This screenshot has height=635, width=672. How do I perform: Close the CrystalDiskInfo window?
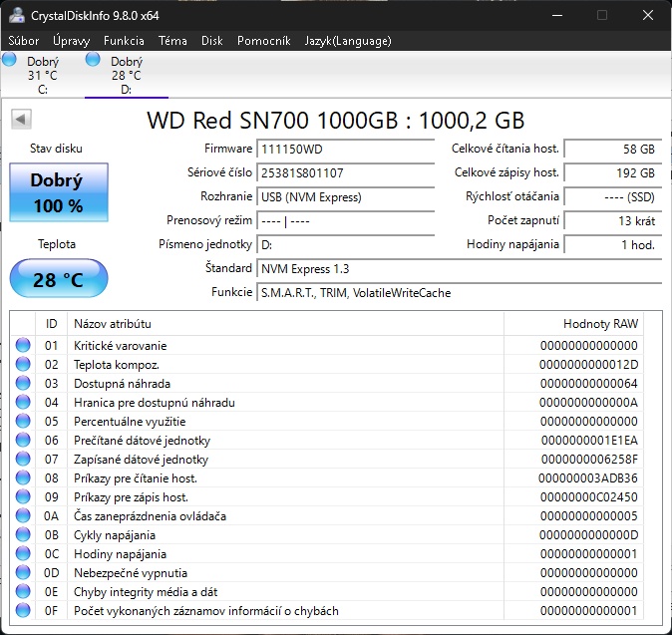pyautogui.click(x=648, y=15)
